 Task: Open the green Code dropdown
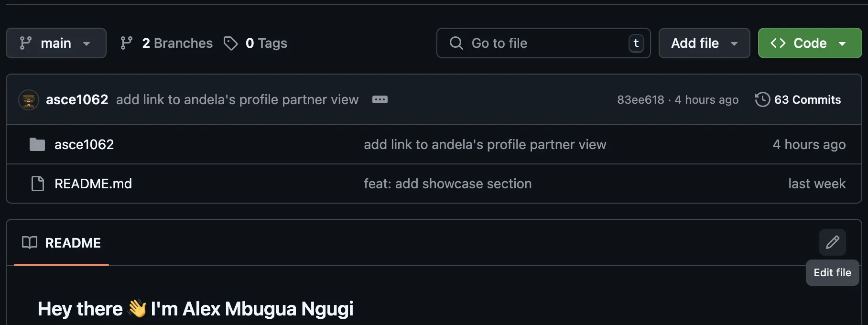pyautogui.click(x=810, y=43)
